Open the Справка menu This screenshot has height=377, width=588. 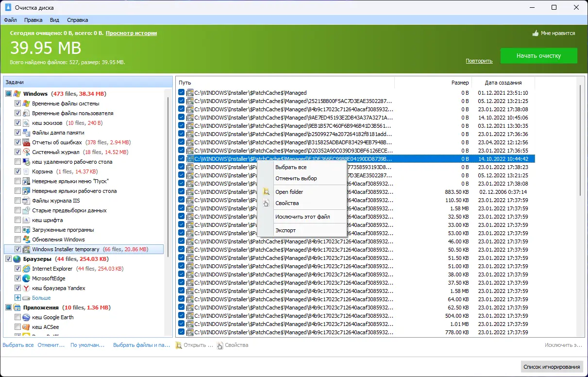click(77, 20)
